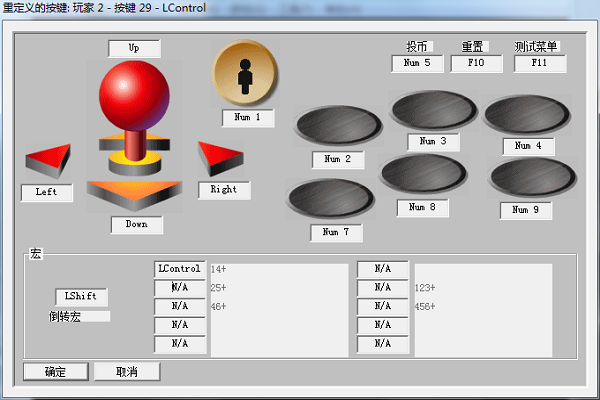
Task: Click the macro text area containing 123+
Action: 483,309
